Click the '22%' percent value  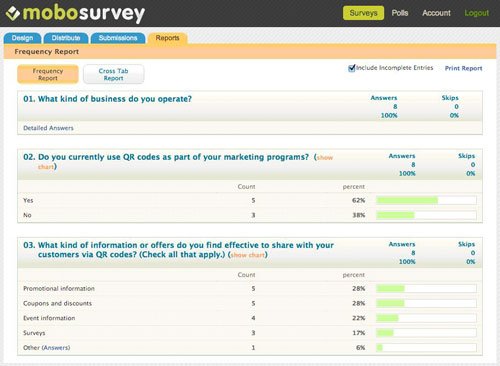[359, 318]
